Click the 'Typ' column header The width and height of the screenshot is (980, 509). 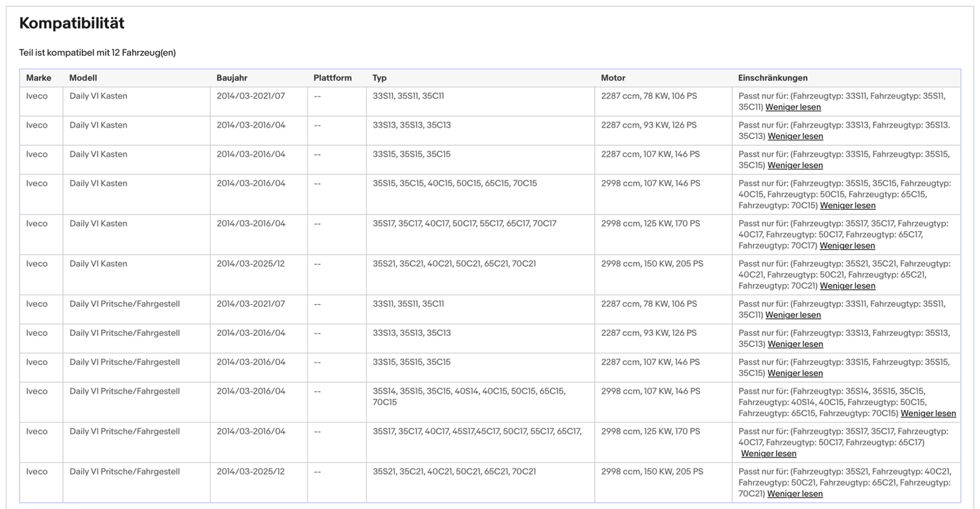379,78
